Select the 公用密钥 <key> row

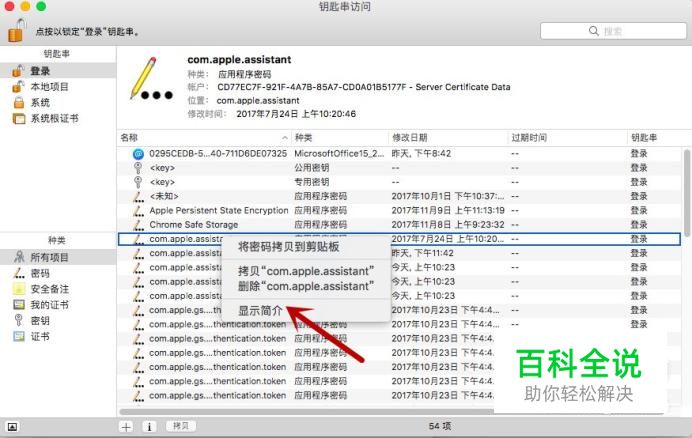[399, 168]
